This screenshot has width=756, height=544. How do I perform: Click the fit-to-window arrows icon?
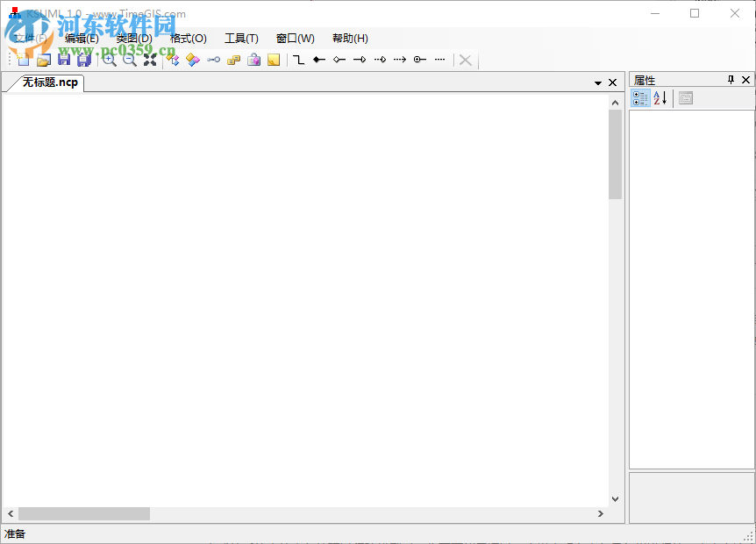pos(150,60)
